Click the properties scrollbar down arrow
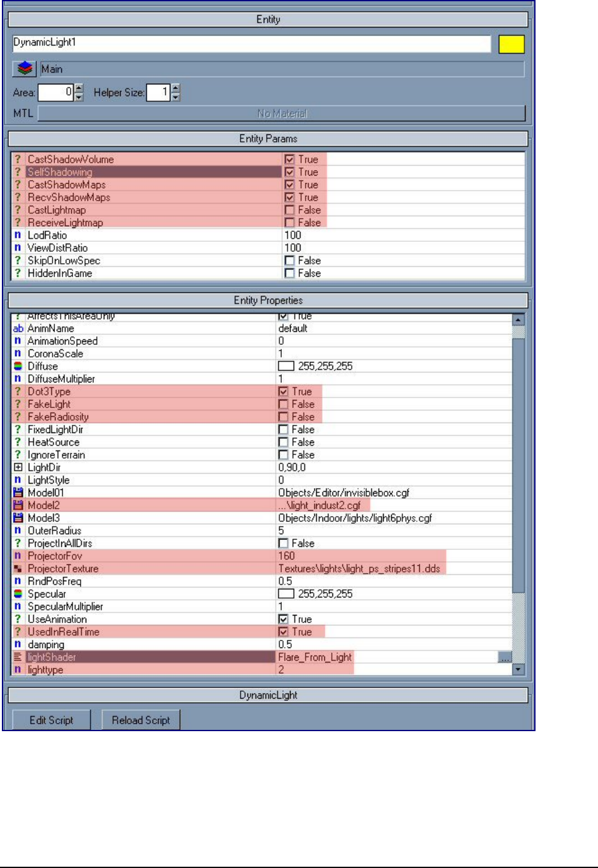 [x=518, y=669]
